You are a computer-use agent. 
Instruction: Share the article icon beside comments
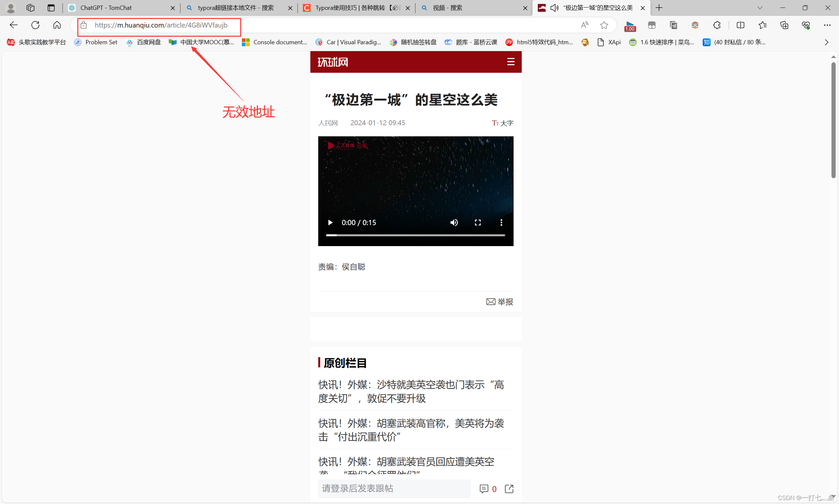(x=509, y=489)
